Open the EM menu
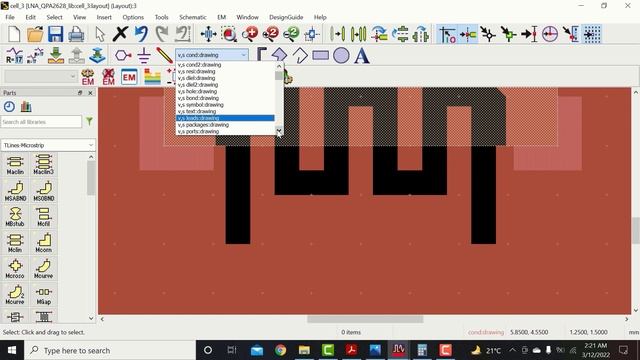The width and height of the screenshot is (640, 360). (222, 17)
